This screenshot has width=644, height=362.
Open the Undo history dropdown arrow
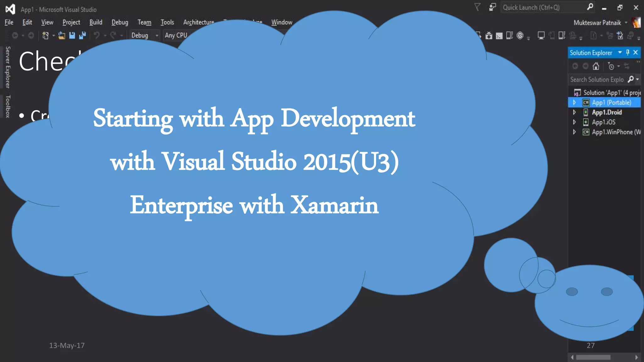pyautogui.click(x=105, y=36)
